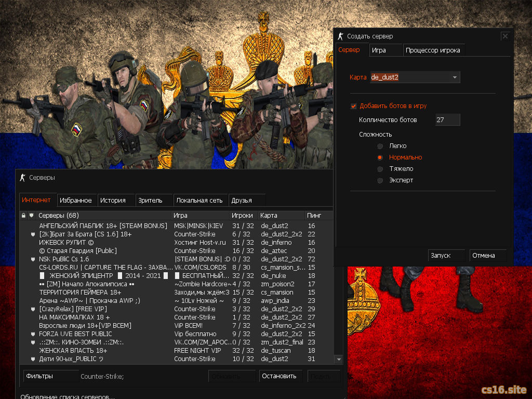The image size is (532, 399).
Task: Select Легко difficulty
Action: click(380, 146)
